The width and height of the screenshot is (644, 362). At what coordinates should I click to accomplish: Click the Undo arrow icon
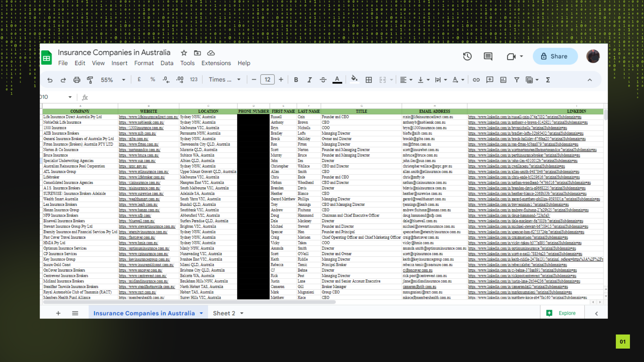50,80
